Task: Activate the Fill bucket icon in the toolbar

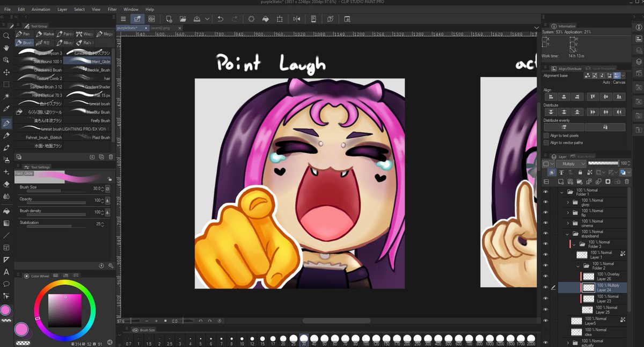Action: coord(265,18)
